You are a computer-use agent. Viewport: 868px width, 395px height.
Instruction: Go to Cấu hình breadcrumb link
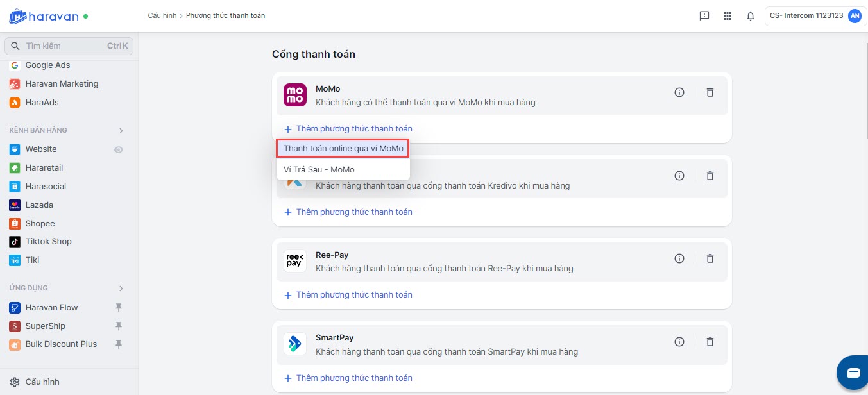click(162, 15)
